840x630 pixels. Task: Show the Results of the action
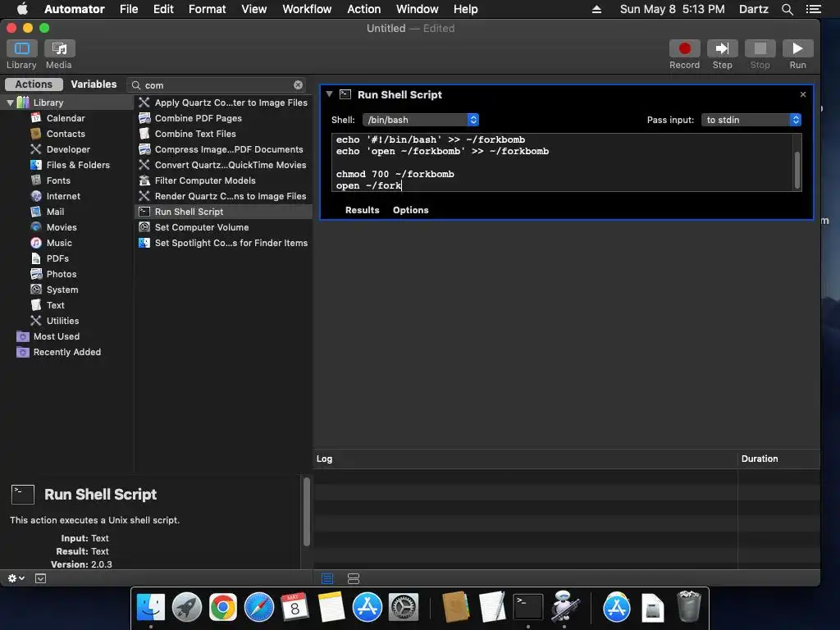click(x=362, y=210)
